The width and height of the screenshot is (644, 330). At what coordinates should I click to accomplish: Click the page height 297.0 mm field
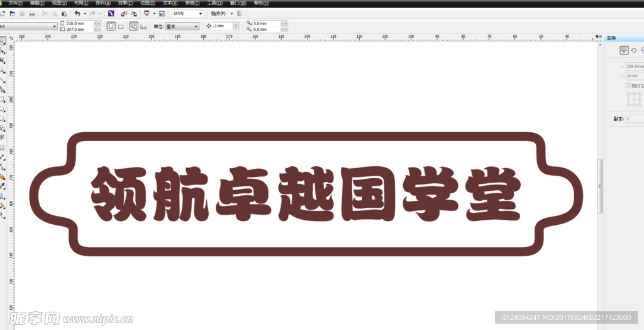tap(79, 30)
